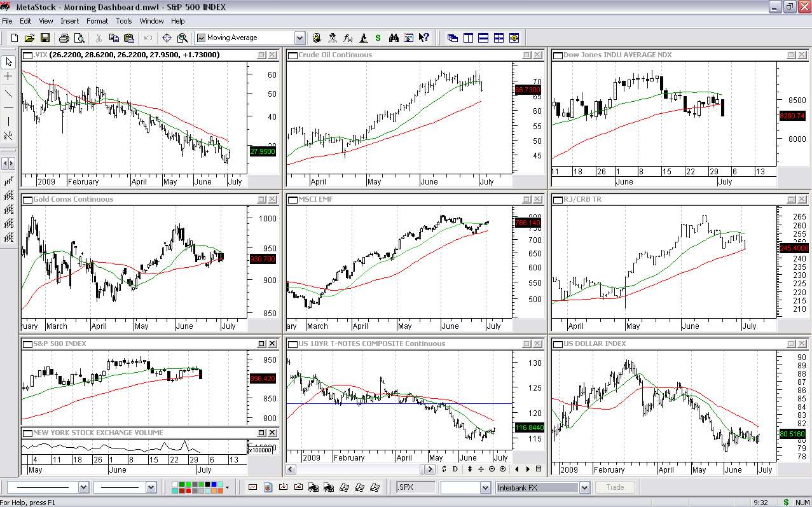Click the MSCI EMF chart title
Viewport: 812px width, 507px height.
pyautogui.click(x=315, y=199)
